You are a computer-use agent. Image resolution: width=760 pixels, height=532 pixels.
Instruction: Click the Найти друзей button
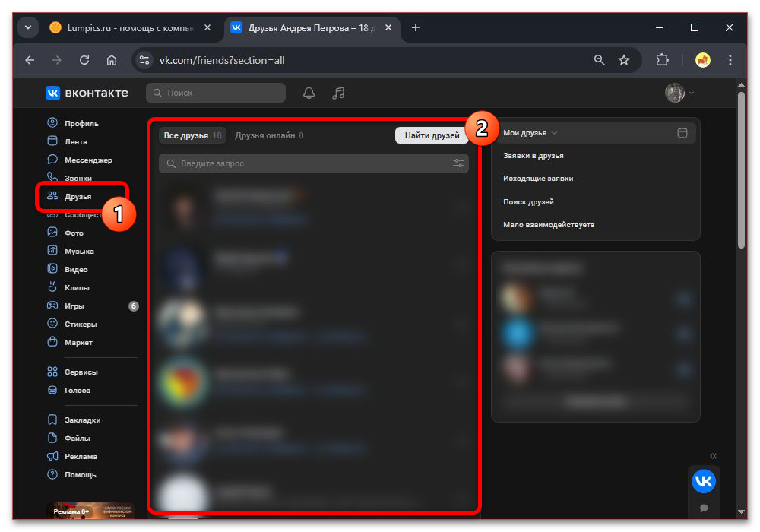pyautogui.click(x=432, y=135)
